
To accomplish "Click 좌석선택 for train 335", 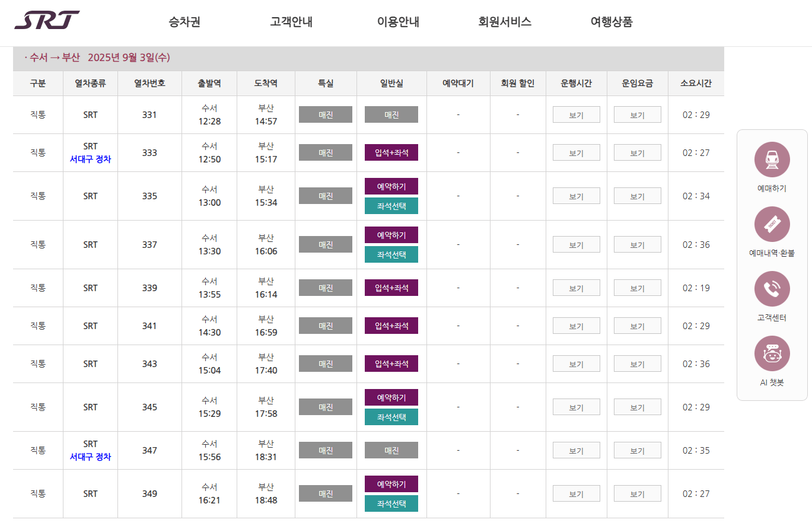I will 391,206.
